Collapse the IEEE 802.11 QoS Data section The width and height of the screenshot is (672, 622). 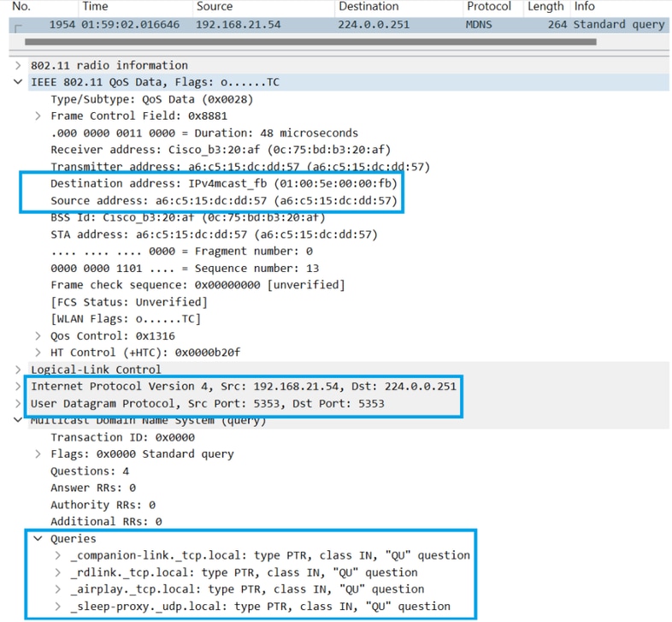point(18,82)
